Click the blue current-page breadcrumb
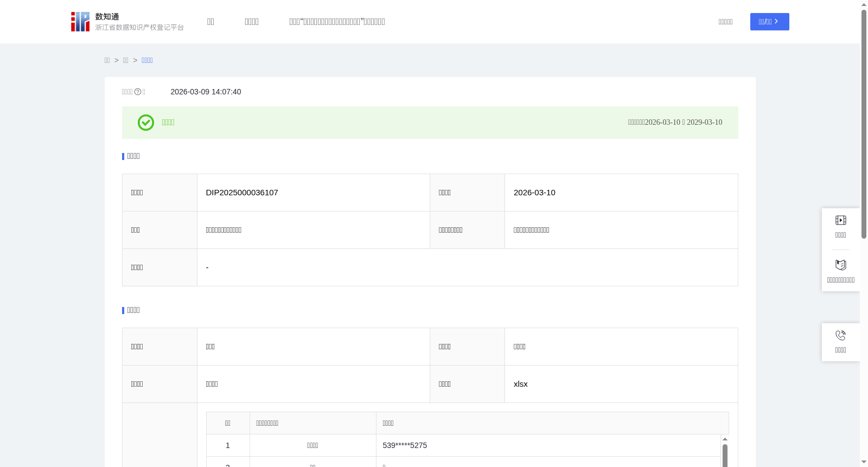Viewport: 868px width, 467px height. (x=147, y=60)
